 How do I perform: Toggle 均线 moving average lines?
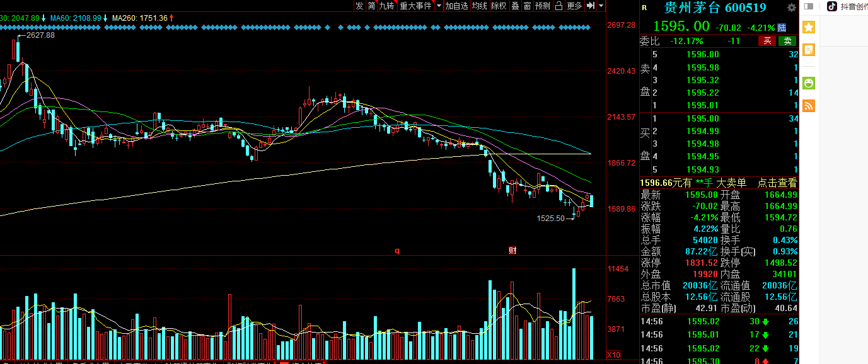[480, 6]
